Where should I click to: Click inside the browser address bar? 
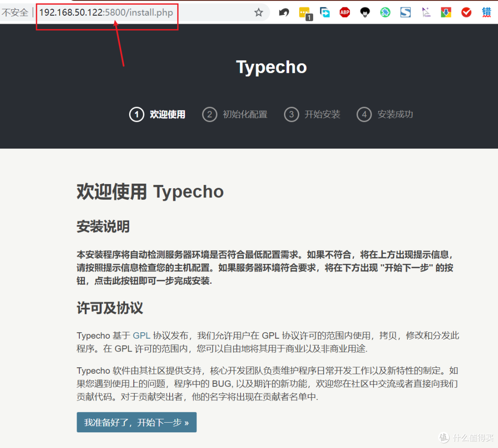pyautogui.click(x=106, y=13)
